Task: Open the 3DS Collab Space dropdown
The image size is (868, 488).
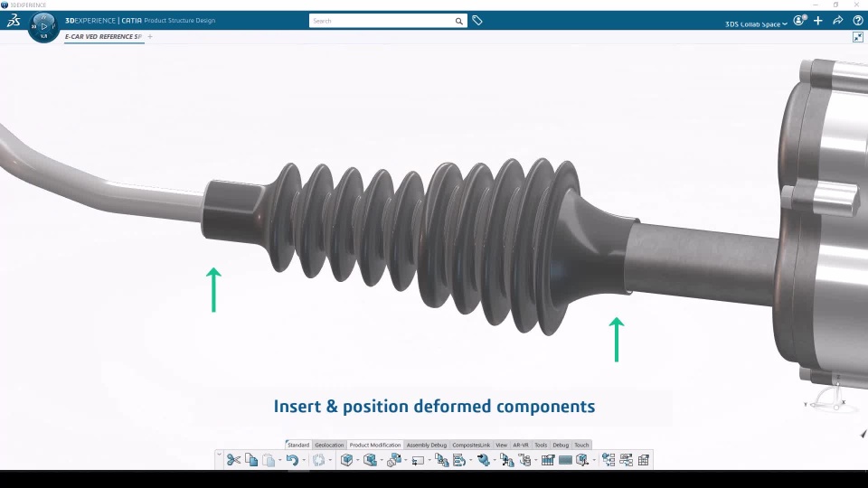Action: [756, 23]
